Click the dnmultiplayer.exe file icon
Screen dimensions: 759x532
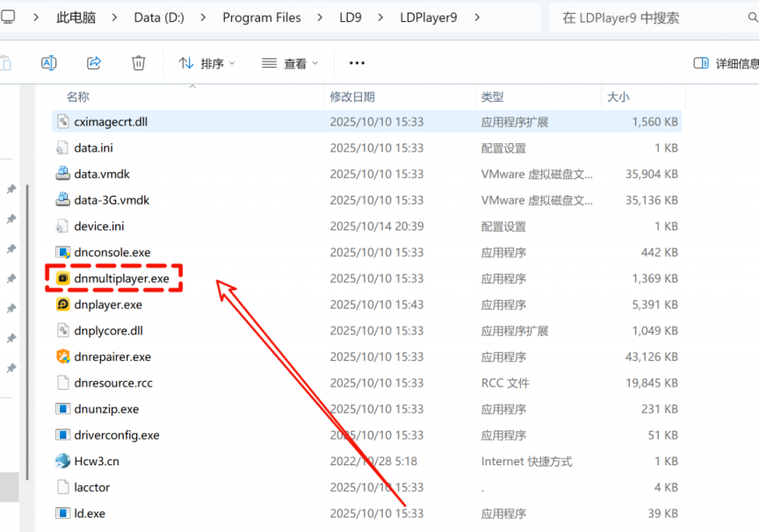63,278
